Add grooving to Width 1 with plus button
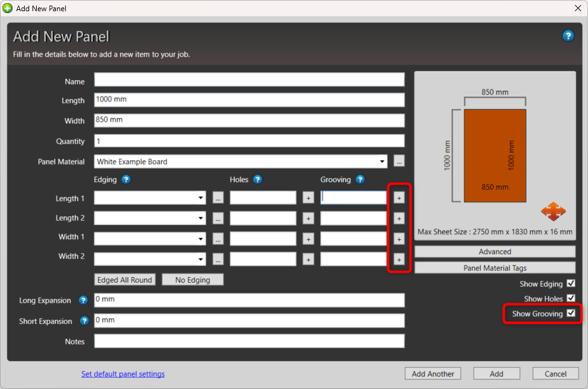588x389 pixels. (x=399, y=239)
